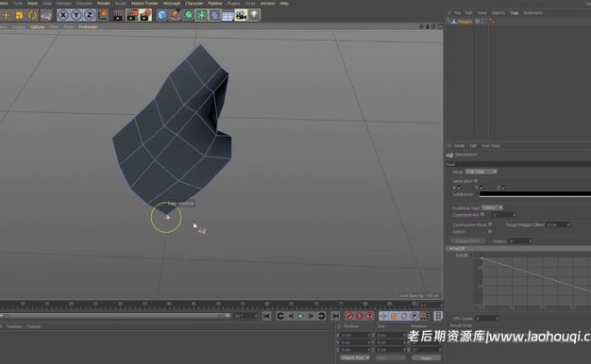Click Render View clapperboard icon
This screenshot has height=364, width=591.
[118, 15]
